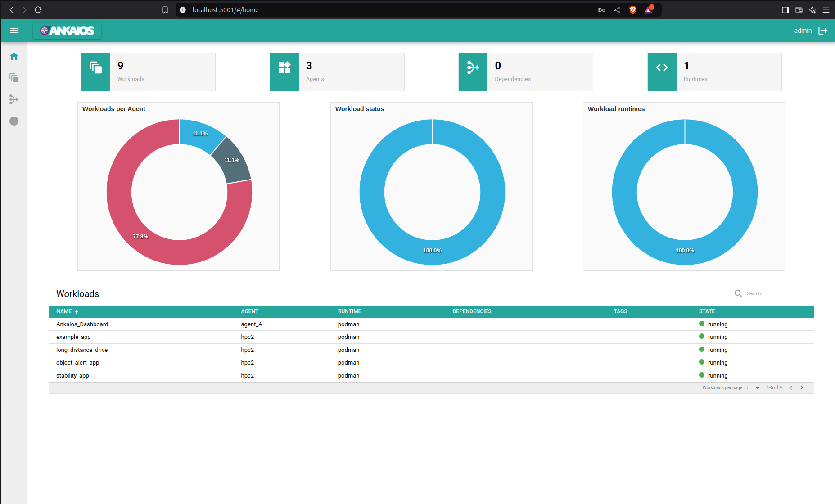Click the Workload status donut chart
The image size is (835, 504).
click(x=432, y=250)
